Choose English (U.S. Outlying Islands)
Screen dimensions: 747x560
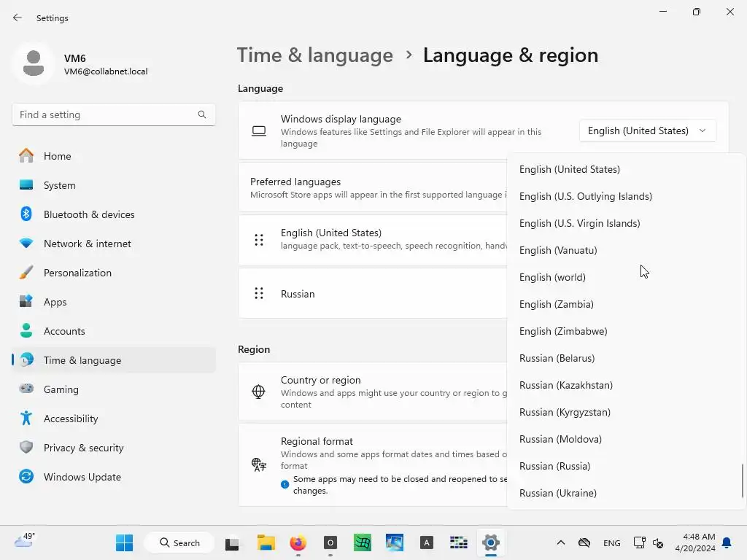coord(626,196)
